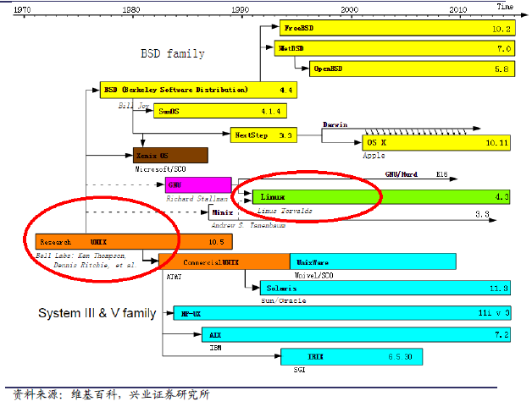Click the Research UNIX version '10.5'
The image size is (532, 407).
pos(216,242)
